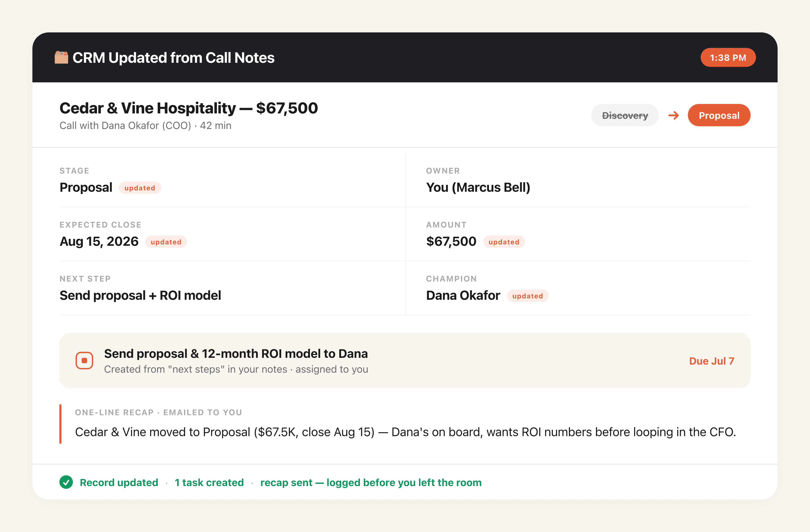The height and width of the screenshot is (532, 810).
Task: Edit the Next Step field value
Action: (140, 295)
